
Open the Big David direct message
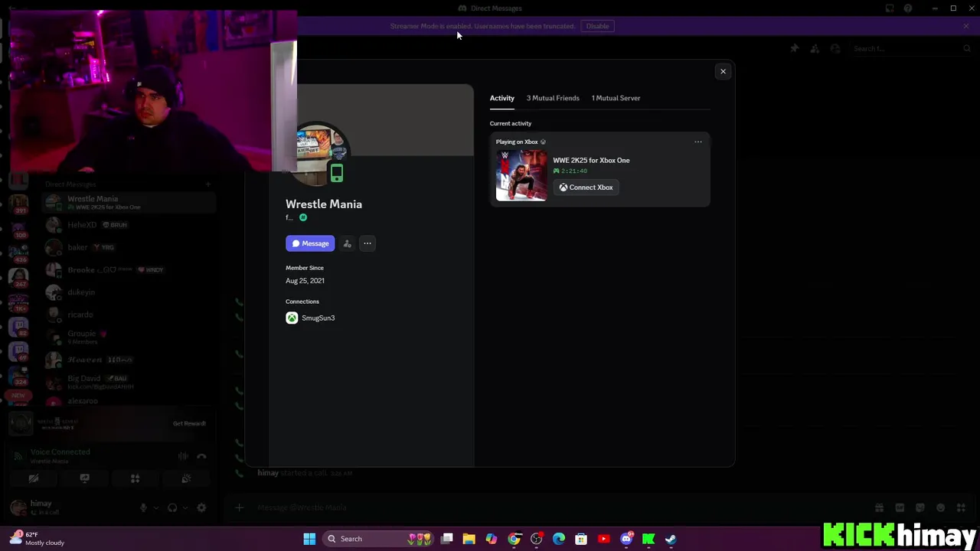coord(128,382)
